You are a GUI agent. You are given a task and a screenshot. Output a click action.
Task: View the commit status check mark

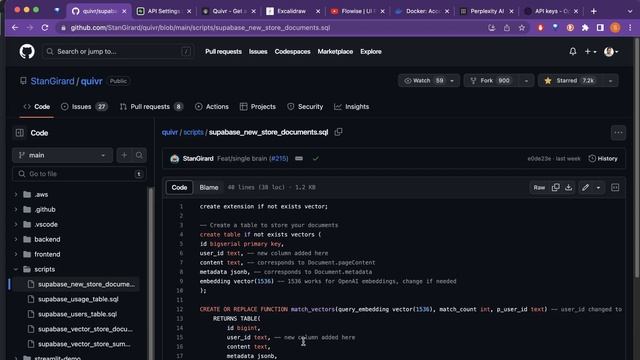tap(316, 158)
